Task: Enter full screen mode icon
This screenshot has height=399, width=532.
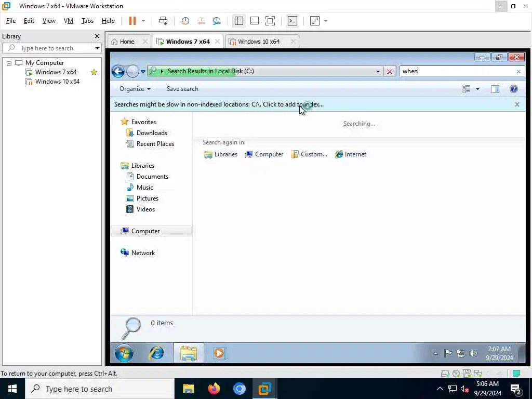Action: click(270, 21)
